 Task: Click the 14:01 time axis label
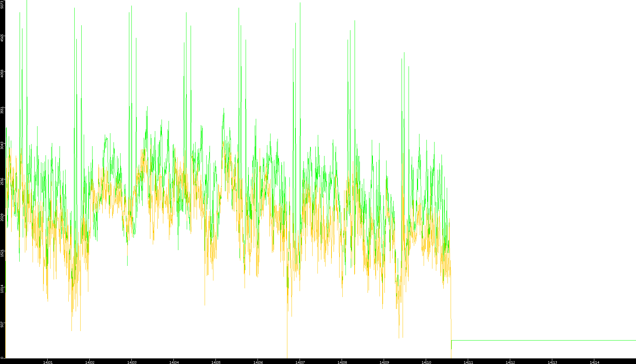point(48,362)
